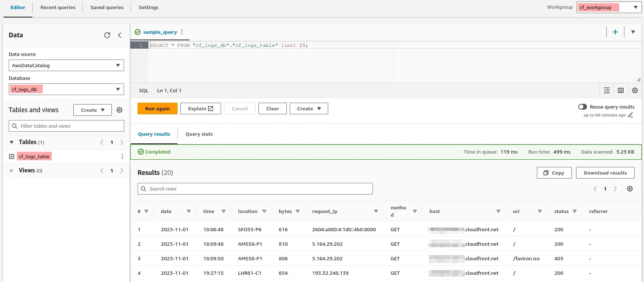Select sample_query tab

pyautogui.click(x=160, y=32)
